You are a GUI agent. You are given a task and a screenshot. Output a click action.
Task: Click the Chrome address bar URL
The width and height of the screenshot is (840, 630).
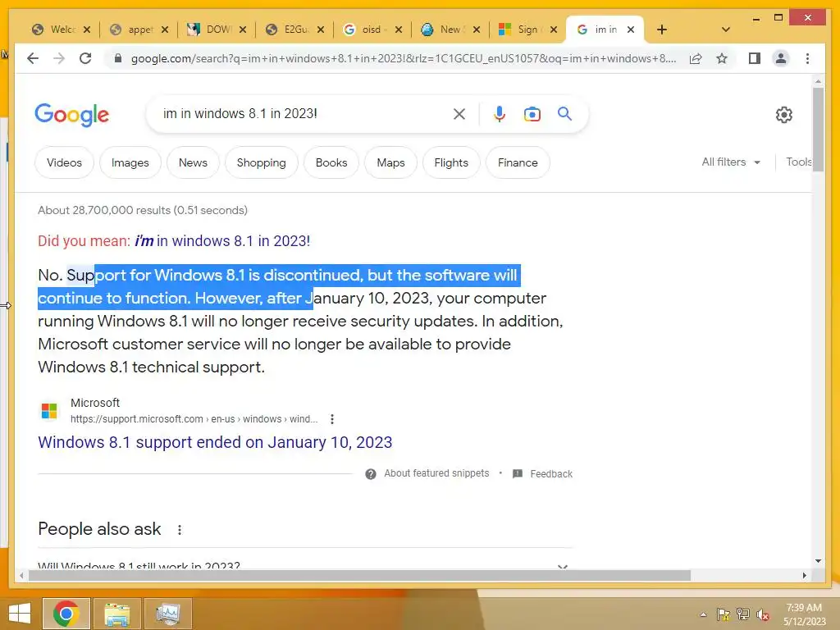pos(404,58)
